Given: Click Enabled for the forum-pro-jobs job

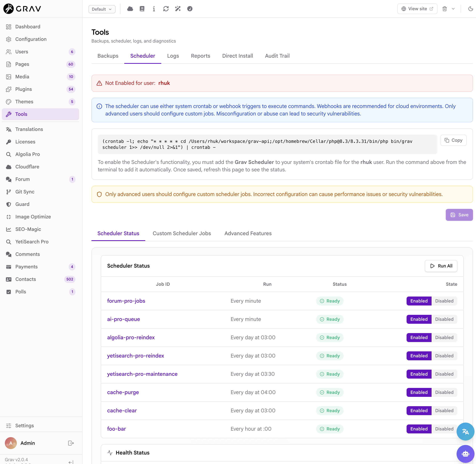Looking at the screenshot, I should [419, 301].
